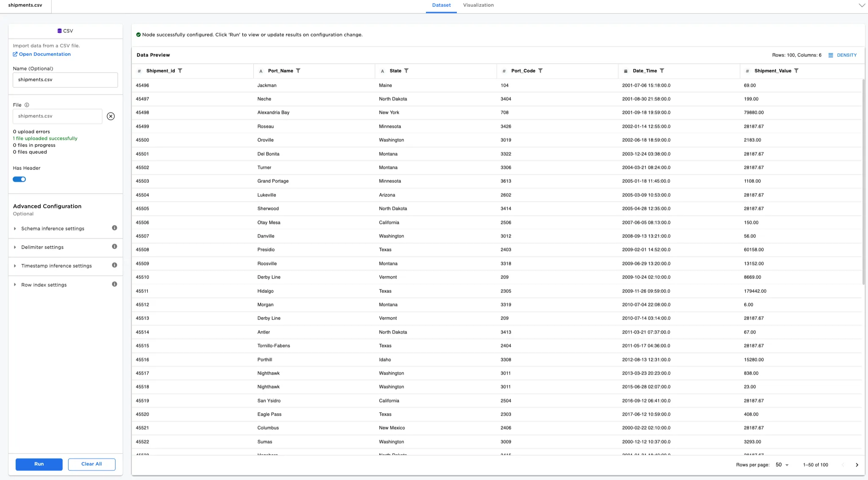Click the Port_Code filter funnel icon

[541, 71]
